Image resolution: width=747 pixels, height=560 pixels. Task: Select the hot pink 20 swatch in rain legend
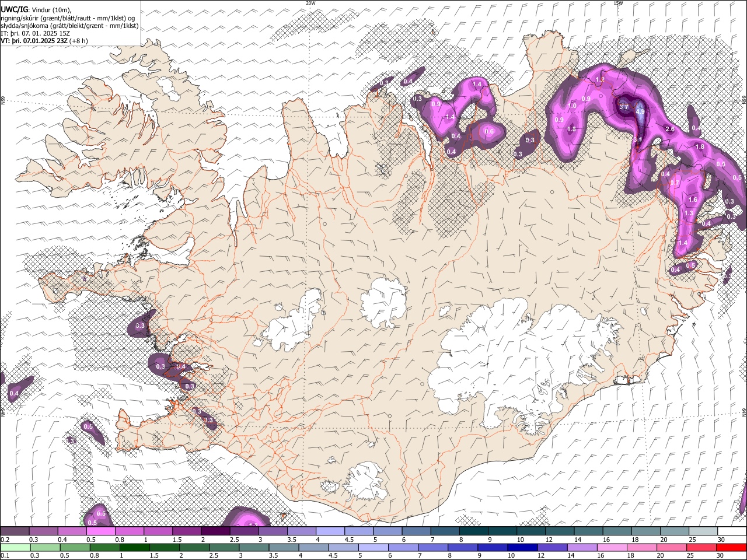672,548
